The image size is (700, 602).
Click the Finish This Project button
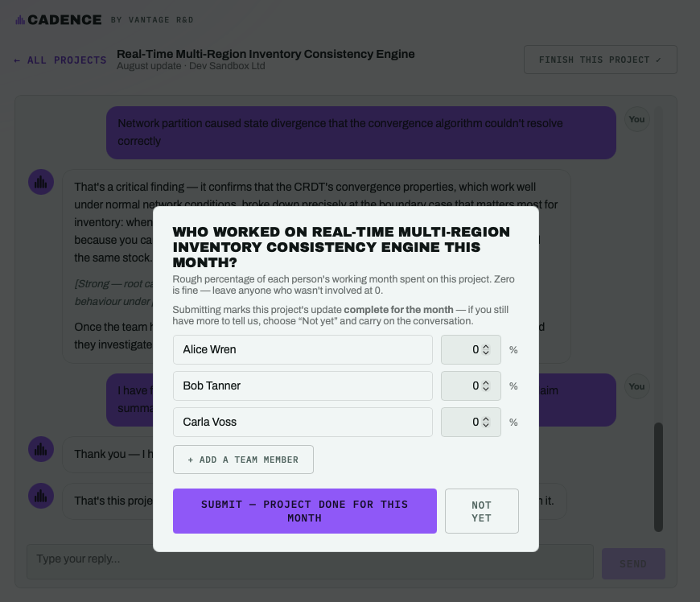point(600,60)
